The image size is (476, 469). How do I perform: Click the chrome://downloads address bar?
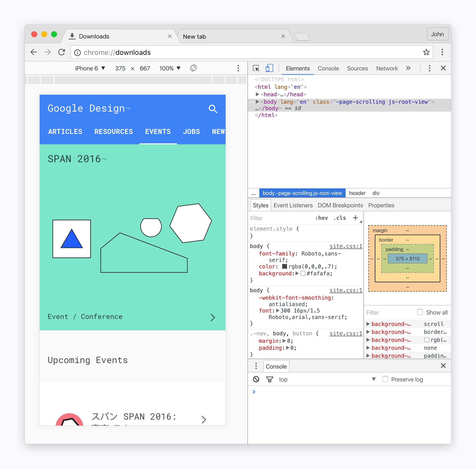point(252,52)
